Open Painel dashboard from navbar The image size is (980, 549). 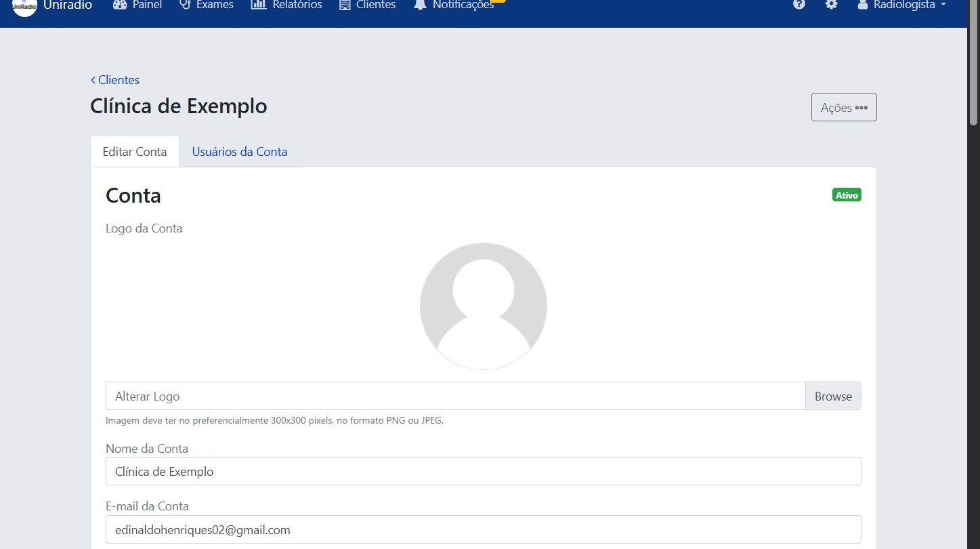(x=120, y=5)
